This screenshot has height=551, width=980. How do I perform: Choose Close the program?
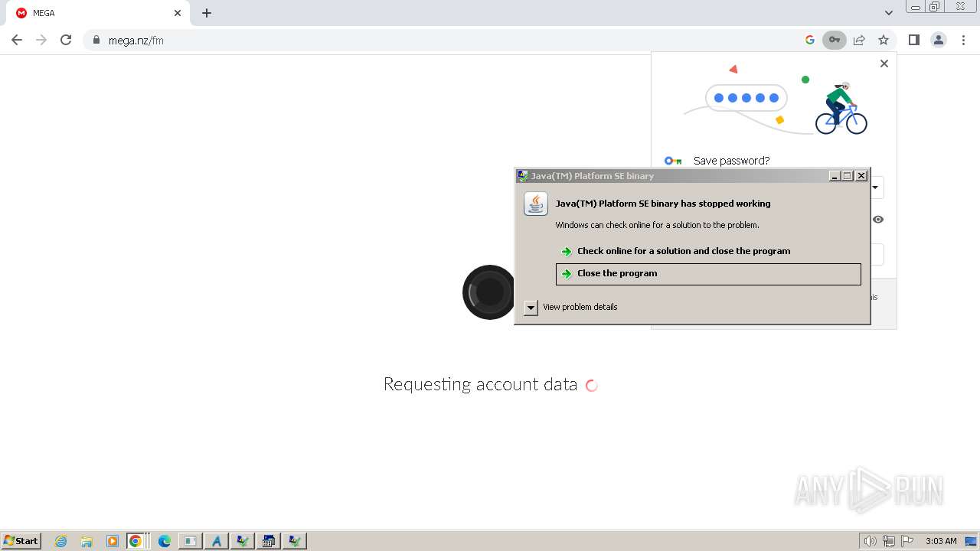pos(708,274)
